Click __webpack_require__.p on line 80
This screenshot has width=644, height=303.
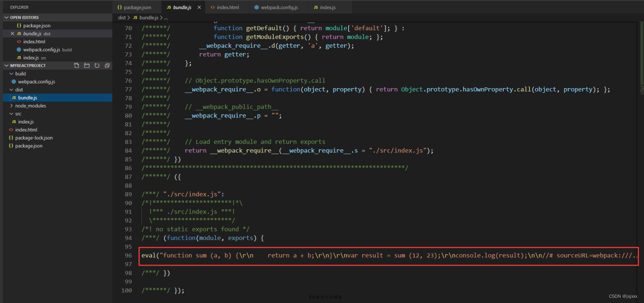coord(223,116)
